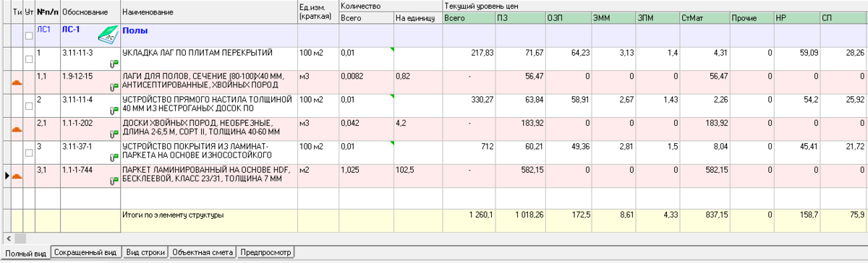Select cell ЛАГИ ДЛЯ ПОЛОВ, СЕЧЕНИЕ
868x263 pixels.
(x=209, y=82)
